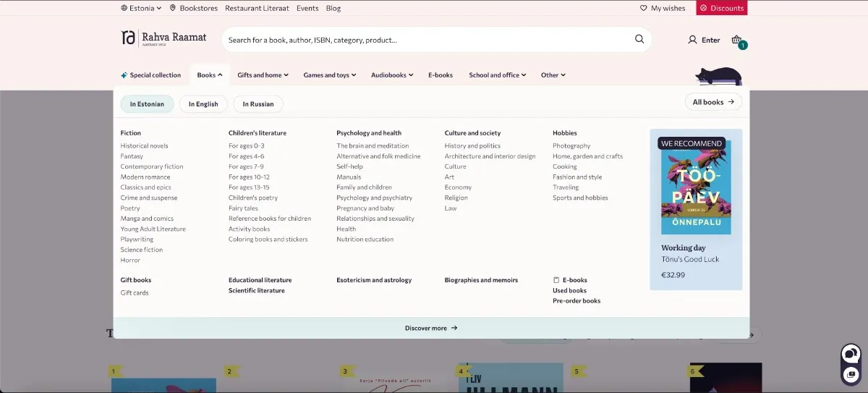Open Historical novels category
Image resolution: width=868 pixels, height=393 pixels.
click(x=145, y=145)
